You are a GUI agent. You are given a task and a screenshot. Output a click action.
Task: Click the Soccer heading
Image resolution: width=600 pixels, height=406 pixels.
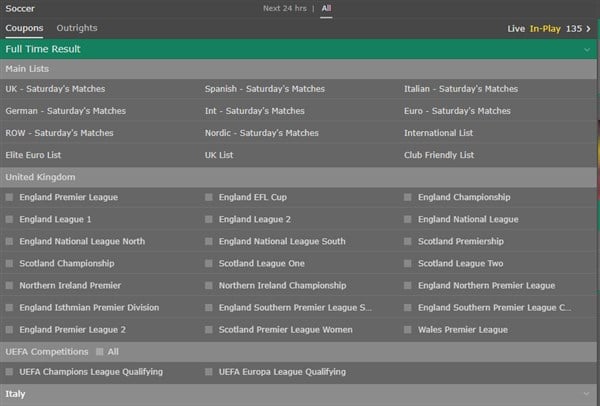click(20, 8)
